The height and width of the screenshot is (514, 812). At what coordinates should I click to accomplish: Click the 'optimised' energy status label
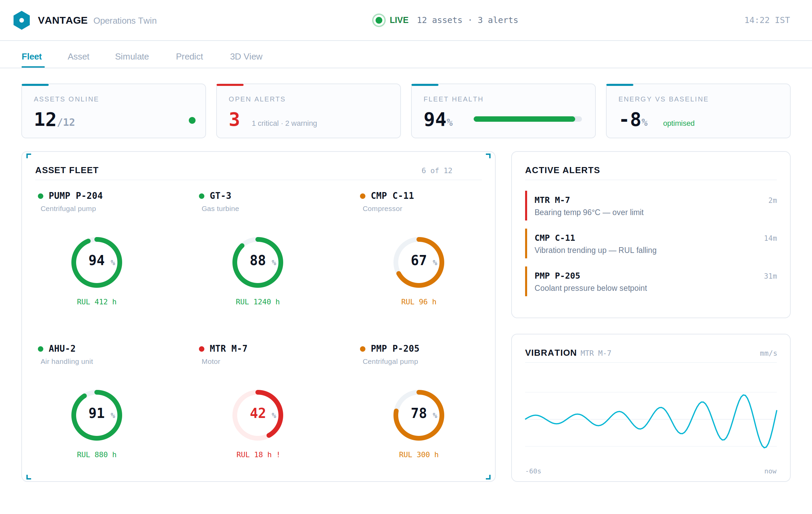pyautogui.click(x=679, y=123)
